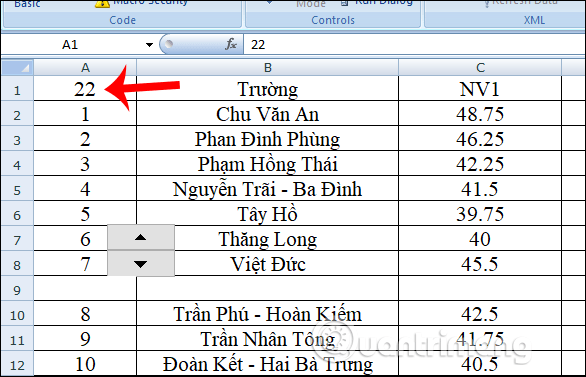Select row 5 header
This screenshot has width=586, height=377.
point(18,189)
